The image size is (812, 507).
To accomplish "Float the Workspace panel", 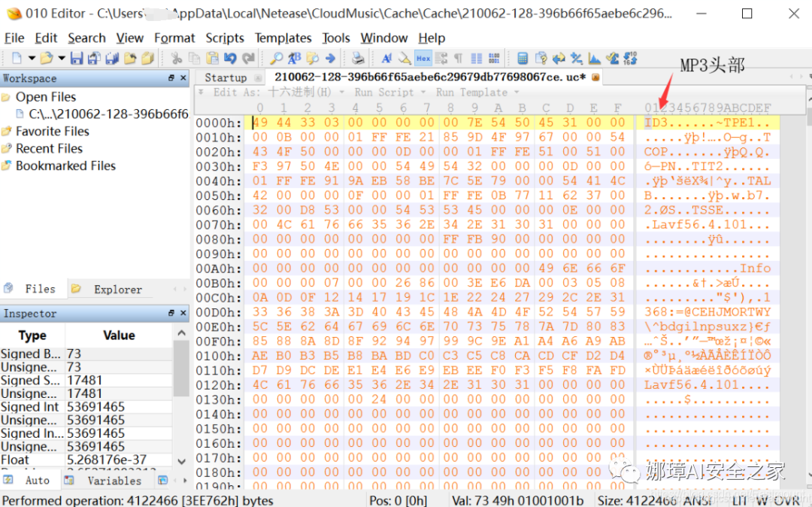I will point(171,78).
